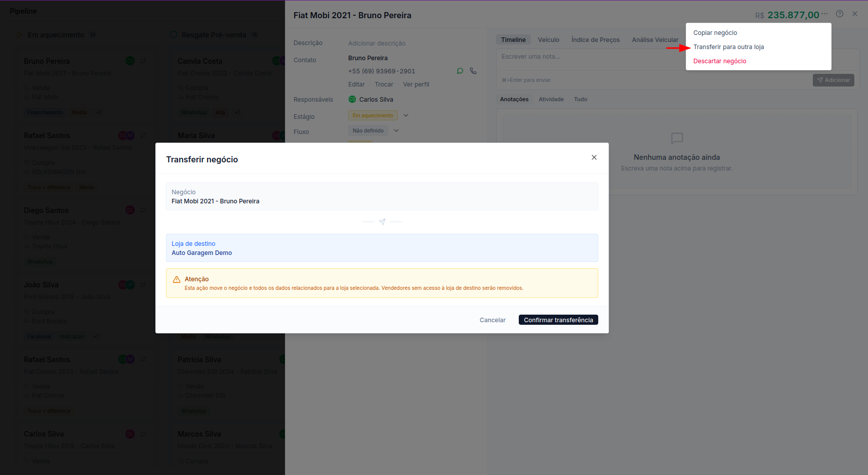
Task: Click the warning triangle icon beside Atenção
Action: 177,280
